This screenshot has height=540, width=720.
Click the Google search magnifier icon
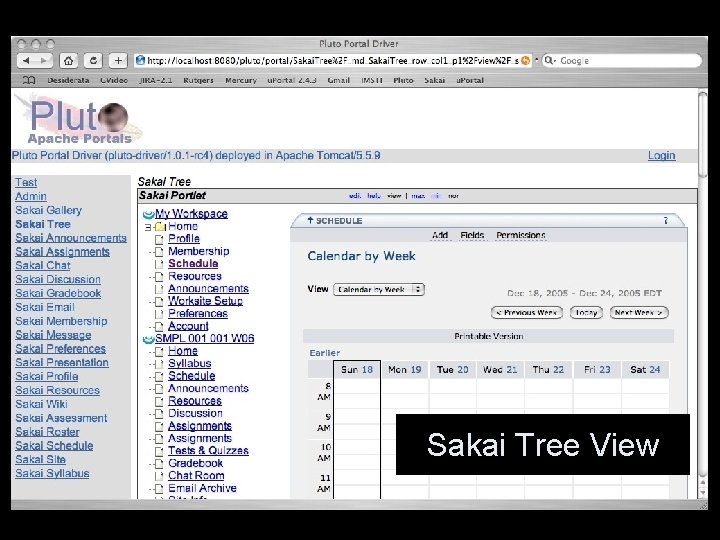tap(548, 60)
